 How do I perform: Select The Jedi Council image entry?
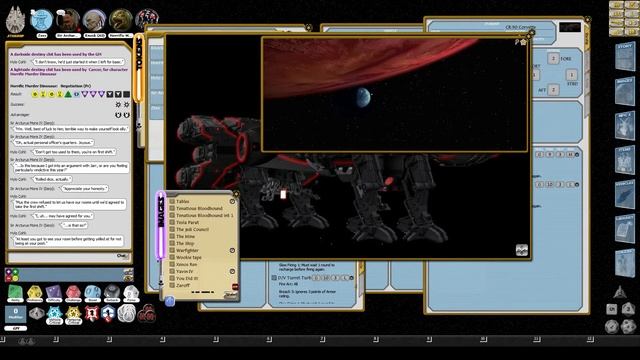pos(192,229)
